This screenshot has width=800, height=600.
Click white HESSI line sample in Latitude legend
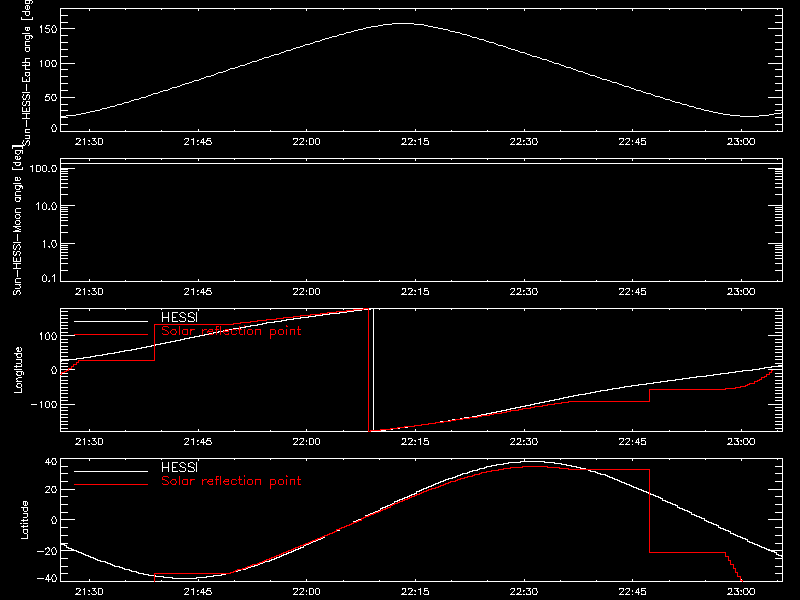click(111, 471)
